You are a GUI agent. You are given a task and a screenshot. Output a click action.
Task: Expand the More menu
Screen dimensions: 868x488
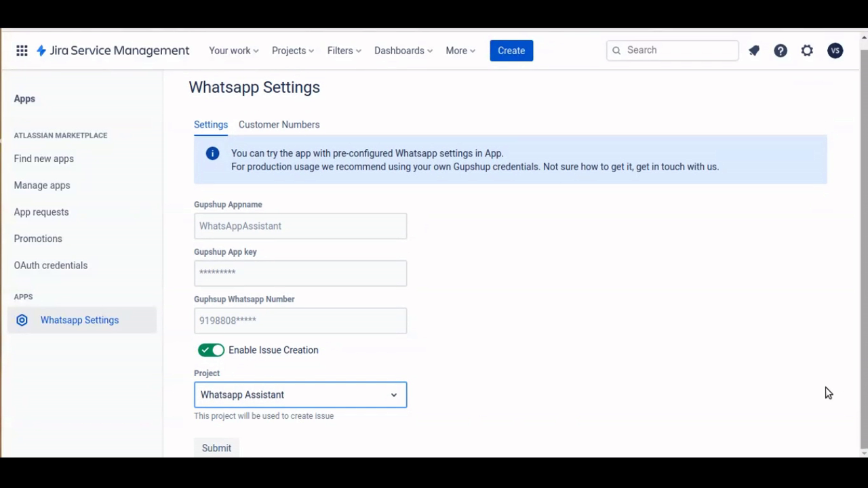[460, 51]
